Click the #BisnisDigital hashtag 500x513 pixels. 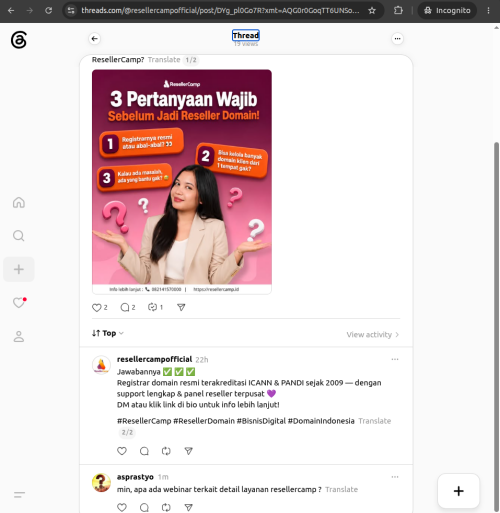tap(261, 421)
